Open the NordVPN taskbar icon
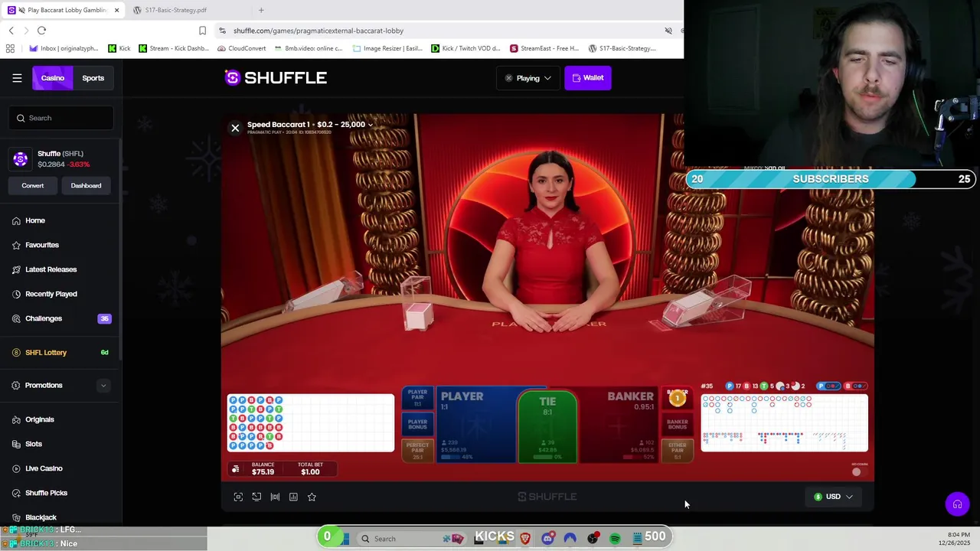Image resolution: width=980 pixels, height=551 pixels. point(570,539)
